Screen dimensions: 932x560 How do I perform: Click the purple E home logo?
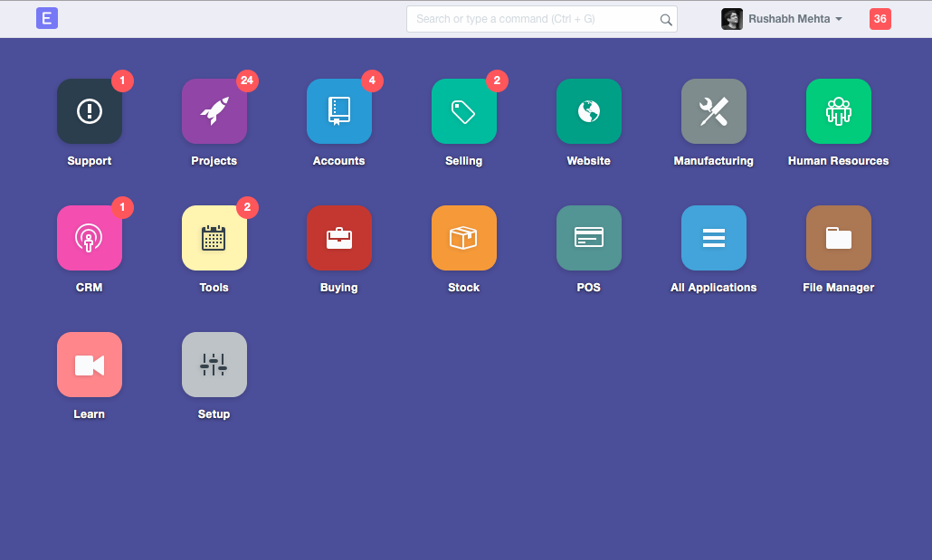47,18
